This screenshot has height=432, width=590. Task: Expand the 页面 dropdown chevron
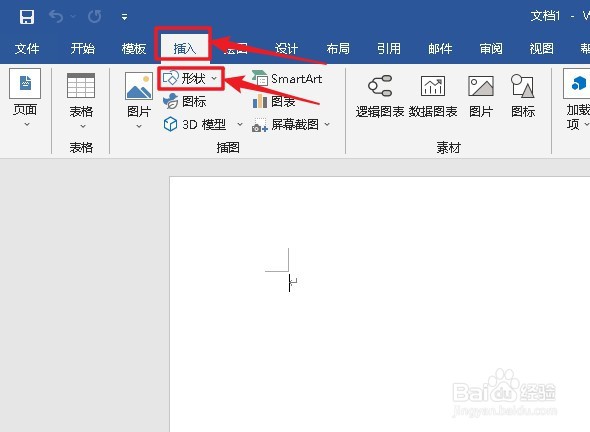27,125
